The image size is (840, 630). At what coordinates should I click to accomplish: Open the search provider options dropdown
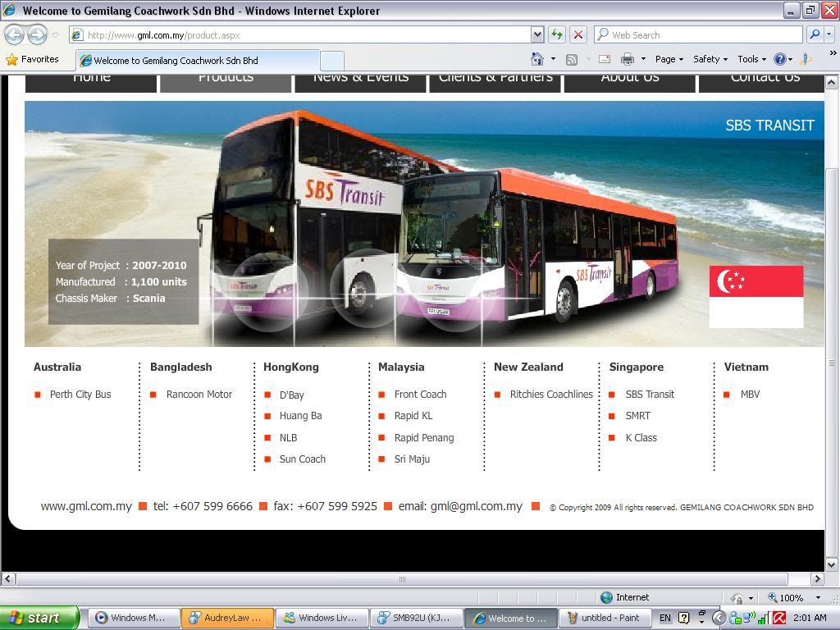pos(829,34)
